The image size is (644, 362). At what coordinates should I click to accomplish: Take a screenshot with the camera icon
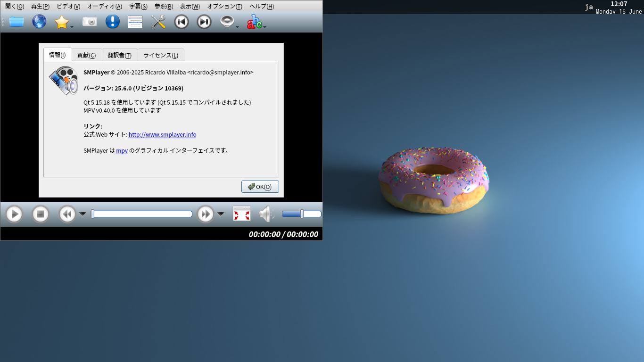click(90, 22)
